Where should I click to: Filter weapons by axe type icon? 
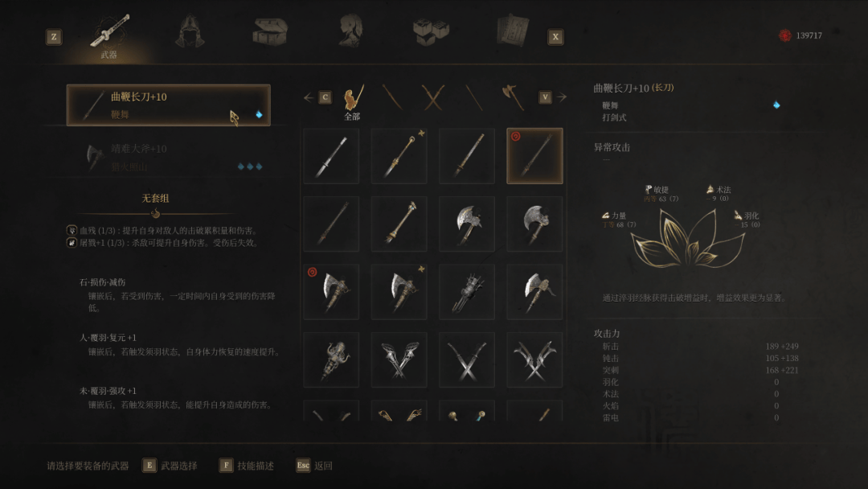(513, 97)
